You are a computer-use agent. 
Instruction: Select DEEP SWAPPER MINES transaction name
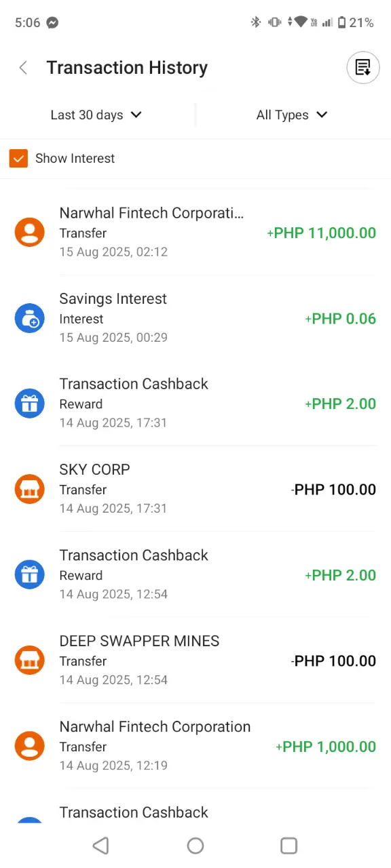pyautogui.click(x=139, y=641)
